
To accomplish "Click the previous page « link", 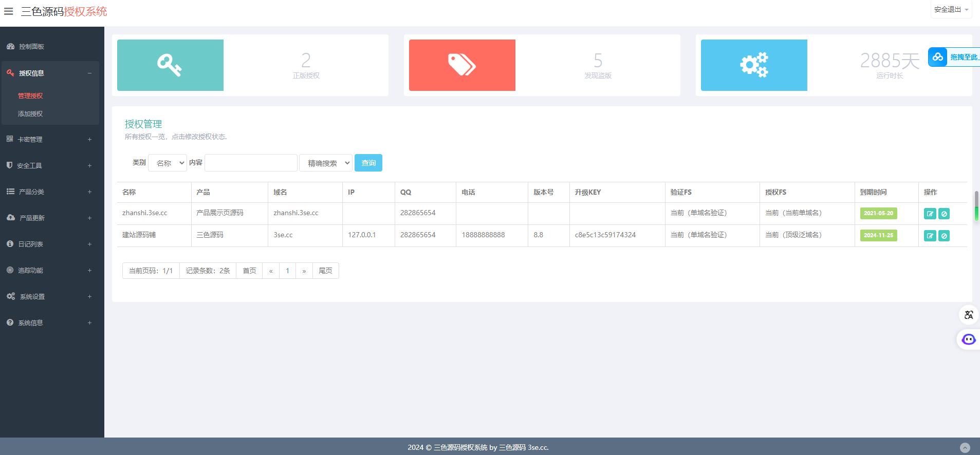I will 271,271.
